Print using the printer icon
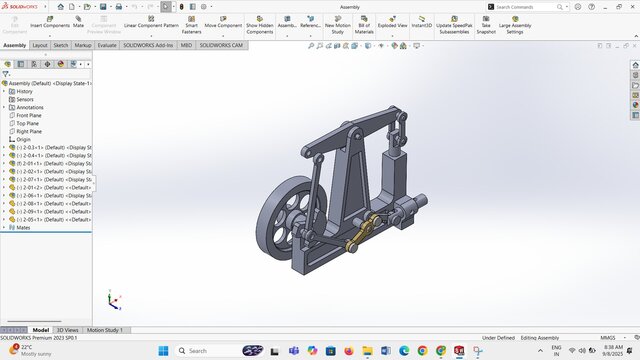 [119, 7]
